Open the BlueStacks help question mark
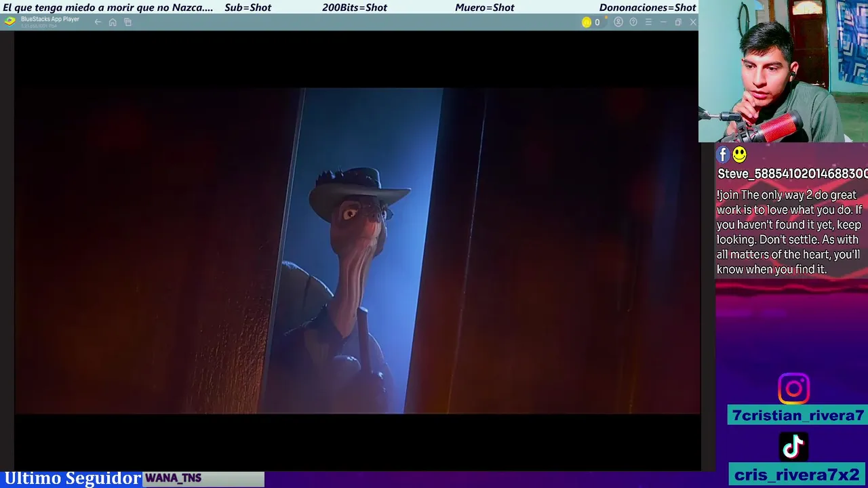This screenshot has height=488, width=868. 633,22
